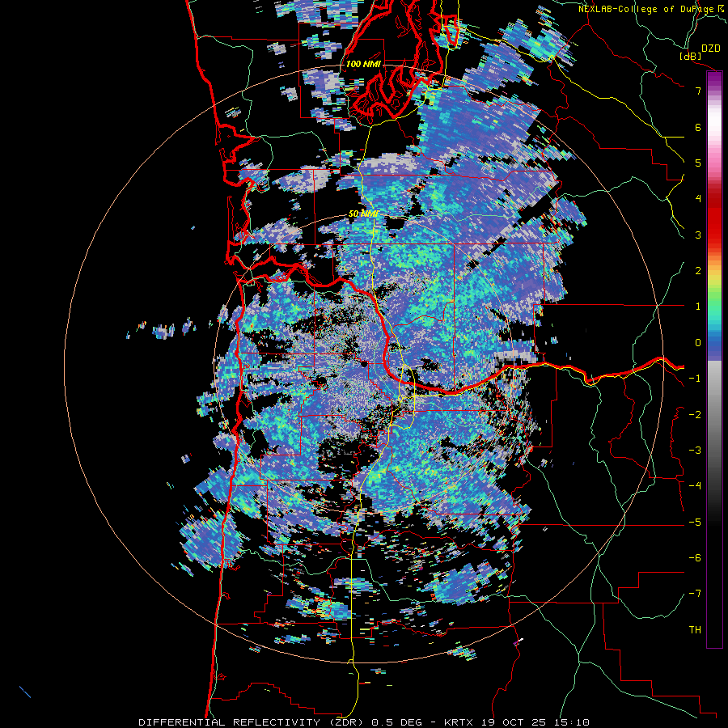
Task: Click the legend value -1 label
Action: tap(695, 379)
